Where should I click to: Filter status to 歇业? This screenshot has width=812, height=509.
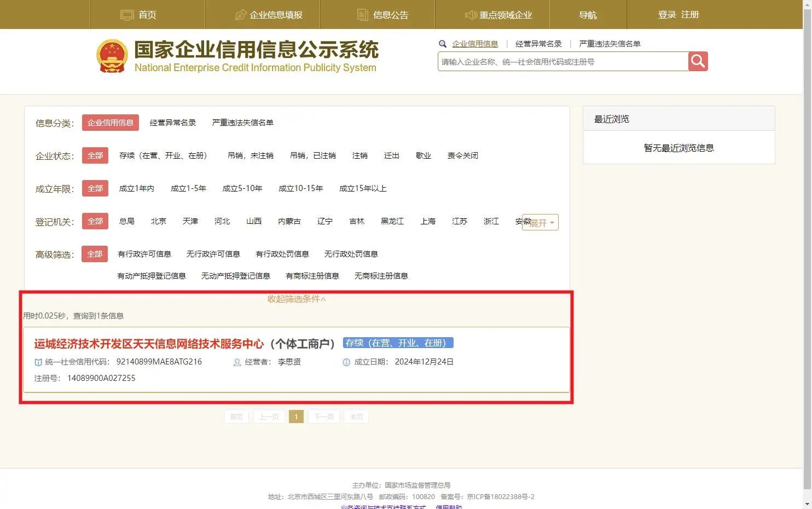tap(424, 155)
